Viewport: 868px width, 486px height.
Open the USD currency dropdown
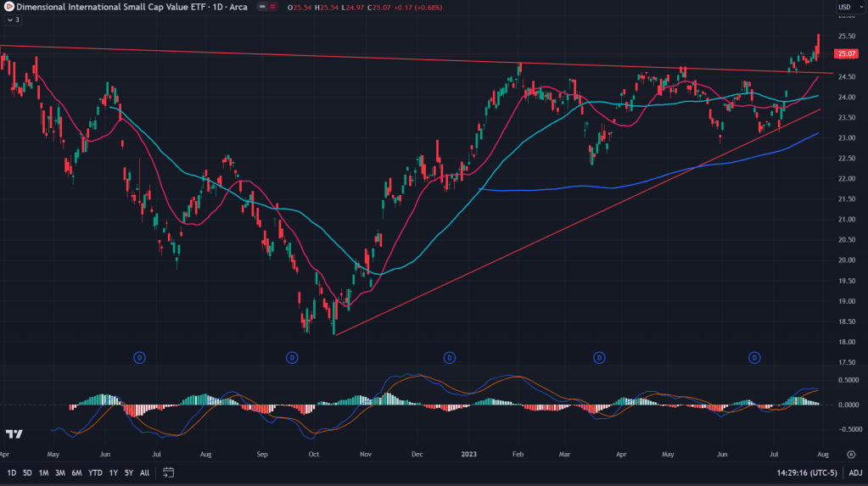click(x=847, y=8)
